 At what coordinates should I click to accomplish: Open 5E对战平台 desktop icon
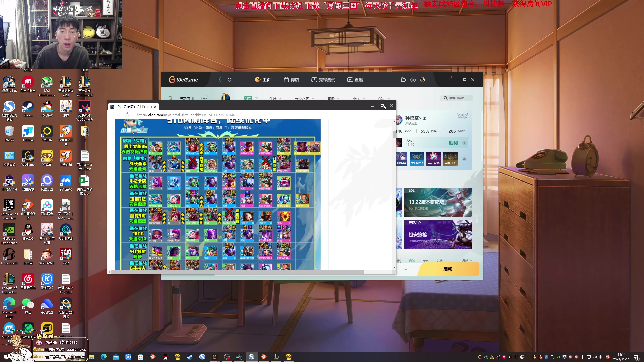[9, 183]
